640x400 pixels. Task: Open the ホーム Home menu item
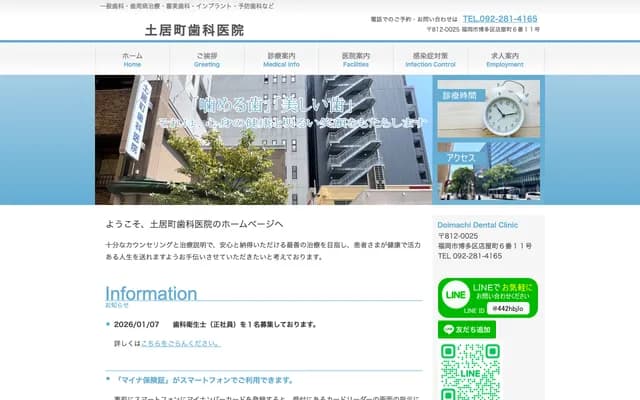tap(132, 60)
